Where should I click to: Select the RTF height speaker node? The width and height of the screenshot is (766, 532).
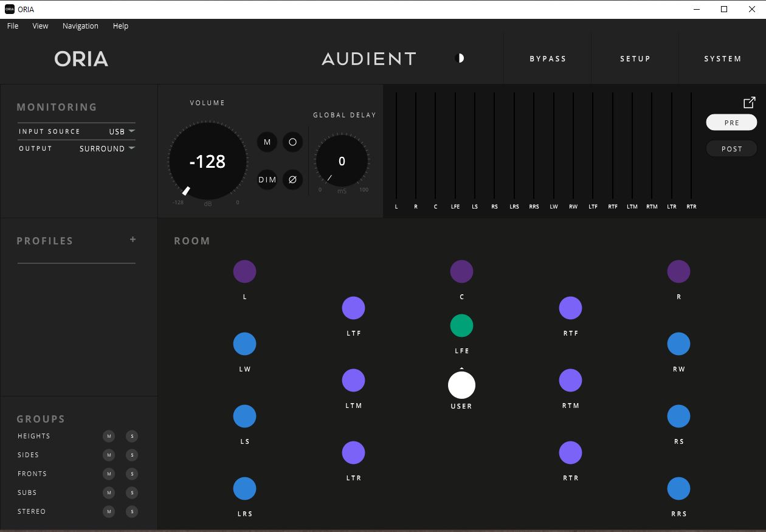click(x=570, y=308)
